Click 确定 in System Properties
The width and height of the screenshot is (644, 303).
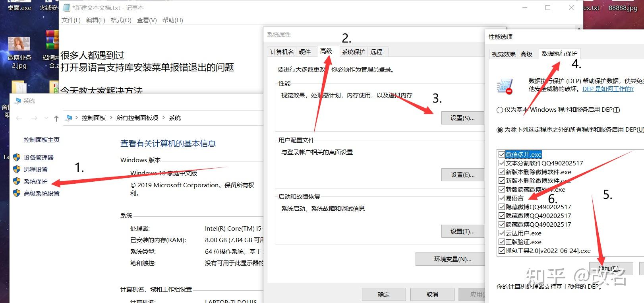point(384,294)
